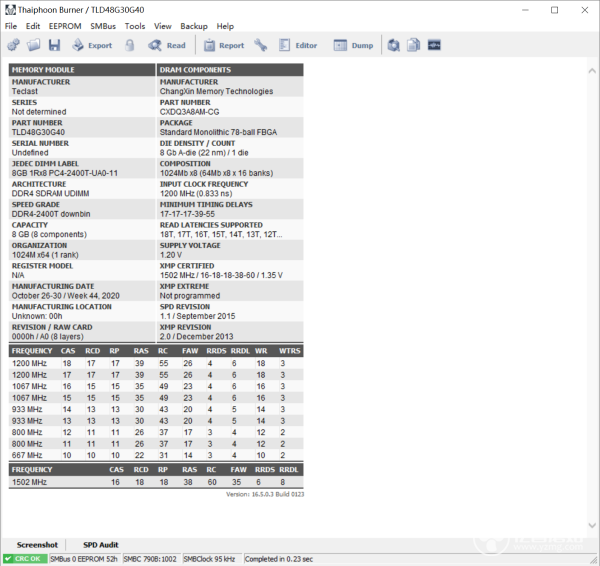Click SMBus 0 EEPROM 52h status field
Image resolution: width=600 pixels, height=566 pixels.
click(84, 559)
